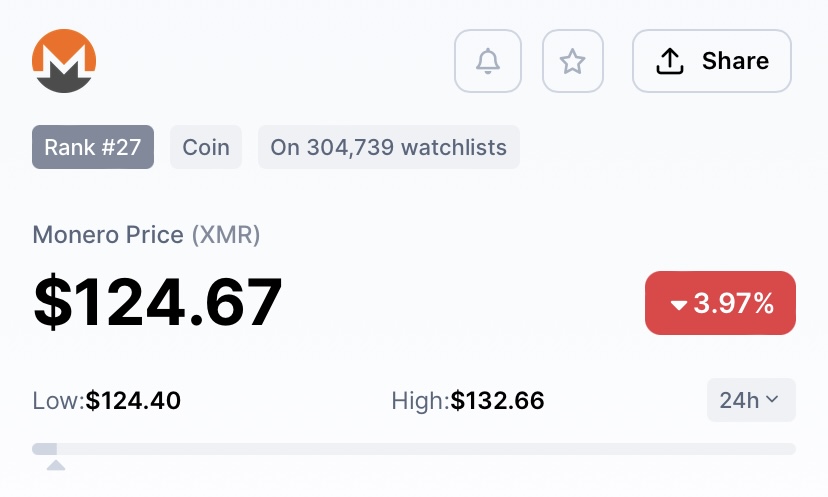Click the Monero logo icon
The width and height of the screenshot is (828, 497).
64,61
